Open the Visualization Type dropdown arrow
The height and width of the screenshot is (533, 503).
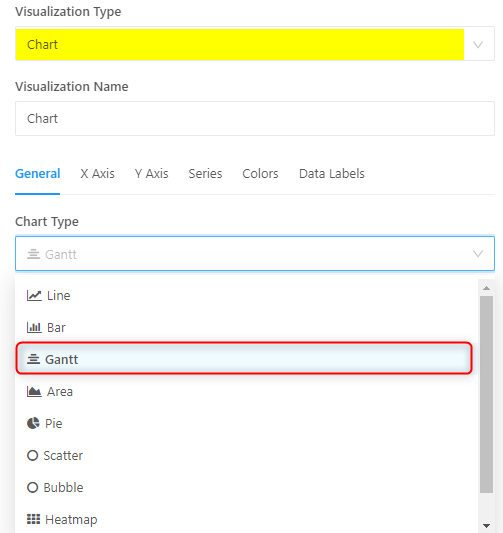point(478,45)
